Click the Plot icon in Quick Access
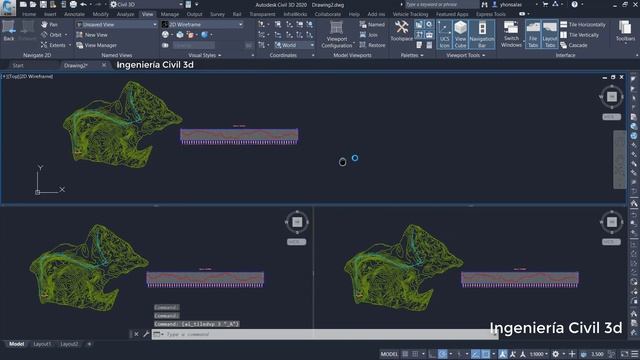Screen dimensions: 640x360 click(x=73, y=4)
